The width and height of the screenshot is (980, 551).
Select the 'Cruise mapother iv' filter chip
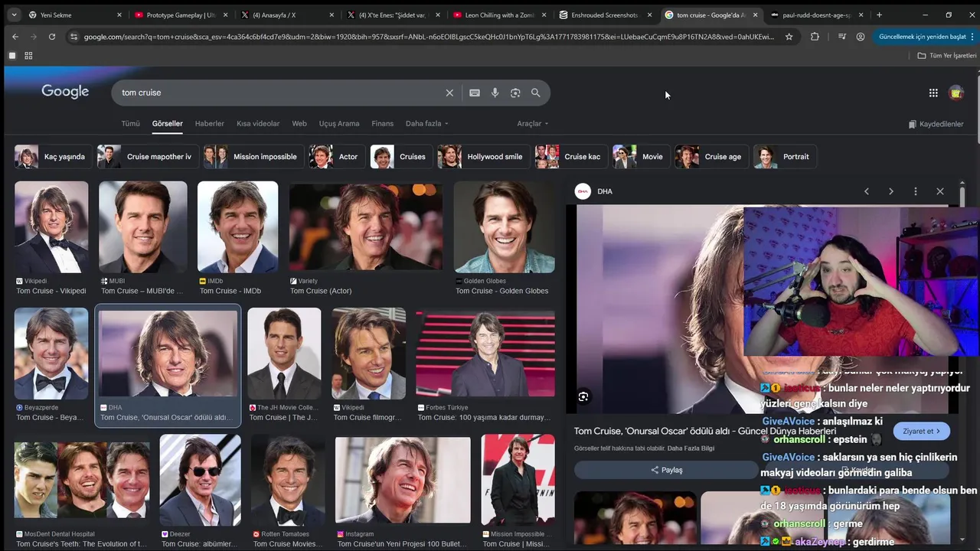[x=149, y=157]
